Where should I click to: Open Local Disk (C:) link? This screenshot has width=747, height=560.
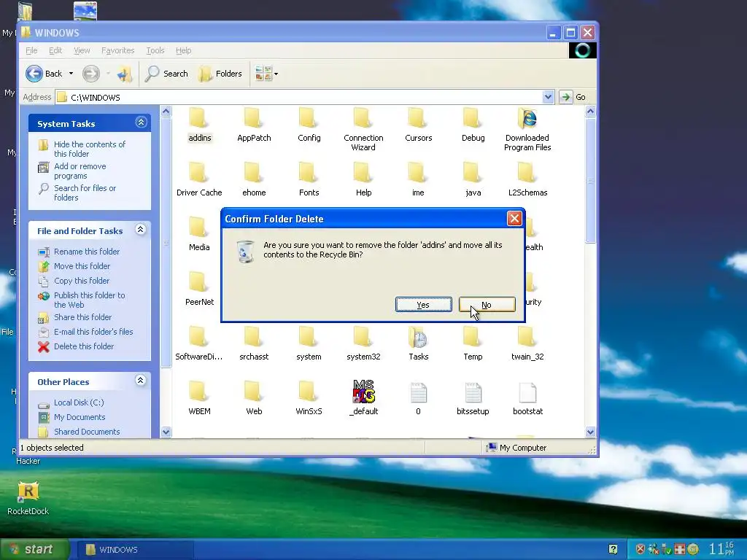pos(79,402)
